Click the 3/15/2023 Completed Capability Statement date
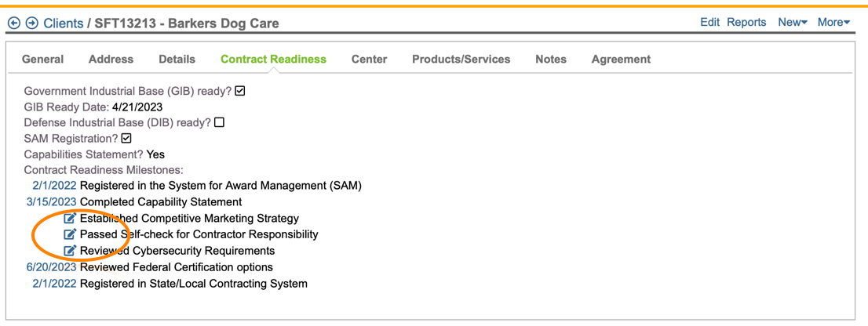 click(51, 202)
